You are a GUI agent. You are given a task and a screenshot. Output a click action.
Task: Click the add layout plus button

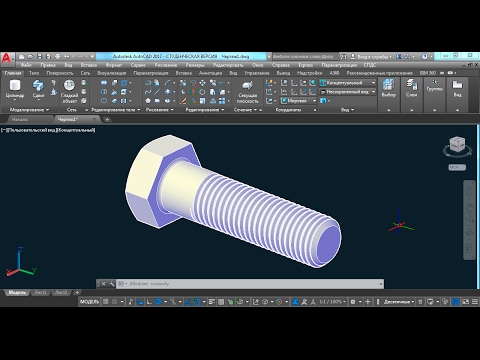(77, 292)
